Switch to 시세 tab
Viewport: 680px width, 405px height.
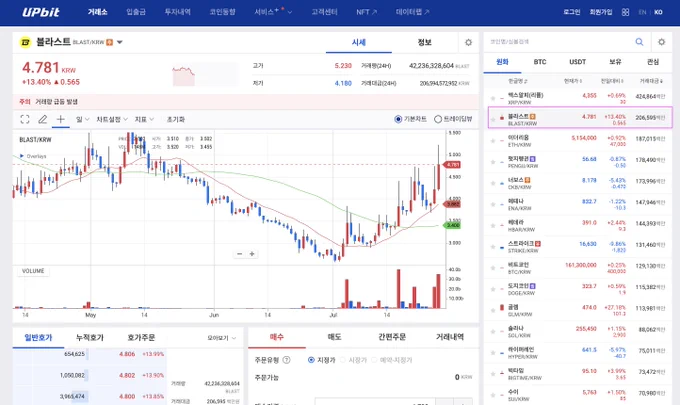(x=359, y=42)
